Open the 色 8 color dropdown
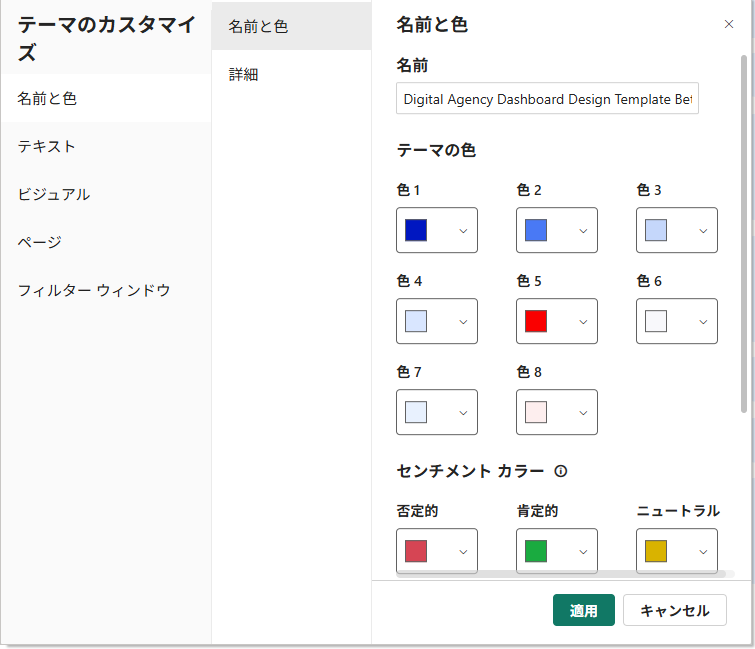 tap(557, 412)
